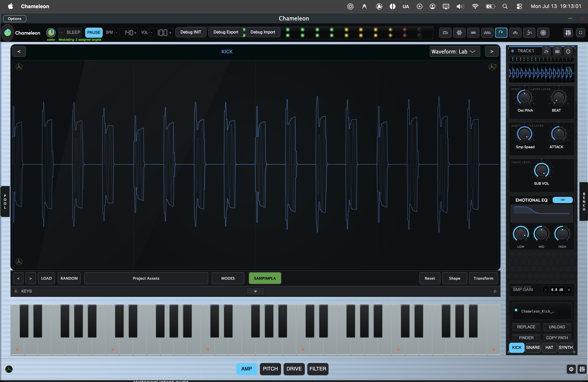588x382 pixels.
Task: Toggle the EMOTIONAL EQ ON switch
Action: (562, 200)
